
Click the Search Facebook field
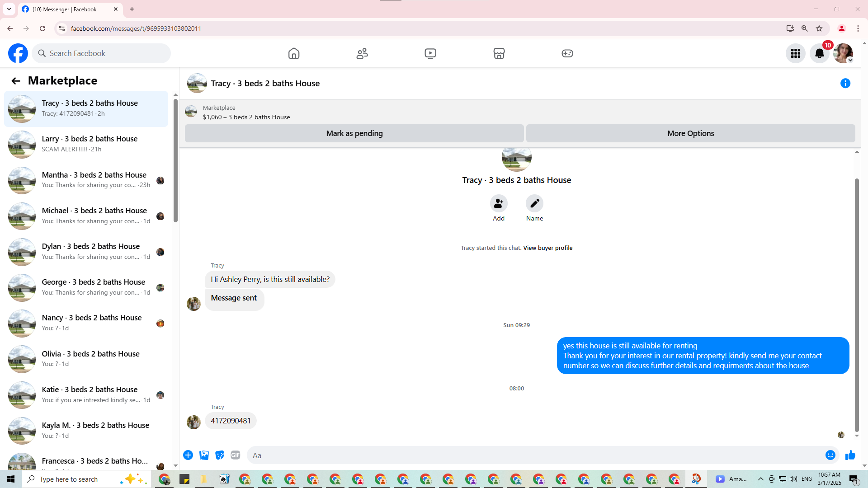click(x=101, y=53)
